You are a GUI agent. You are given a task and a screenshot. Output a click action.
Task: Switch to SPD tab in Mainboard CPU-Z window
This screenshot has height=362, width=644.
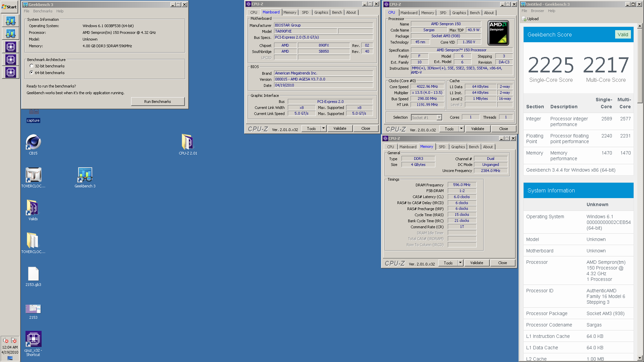point(305,12)
